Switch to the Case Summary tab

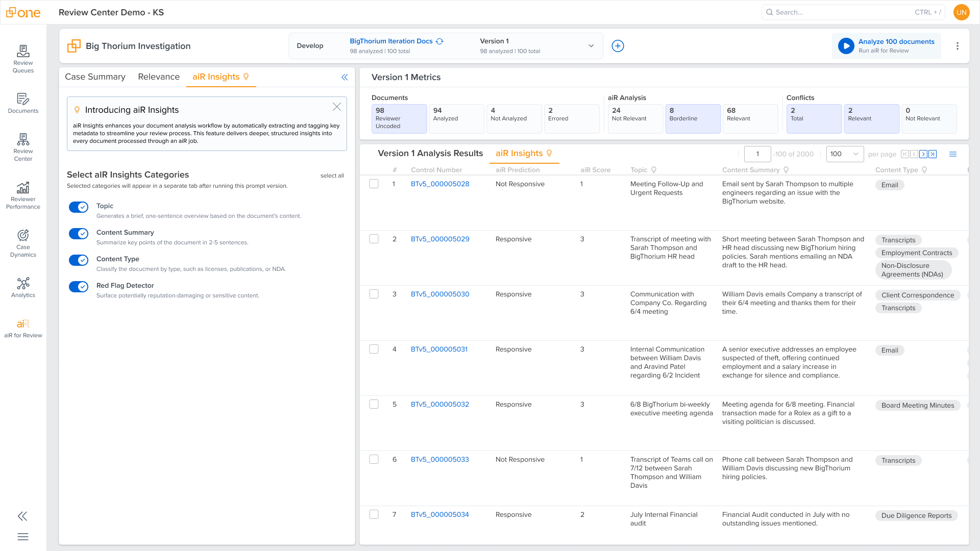point(95,77)
